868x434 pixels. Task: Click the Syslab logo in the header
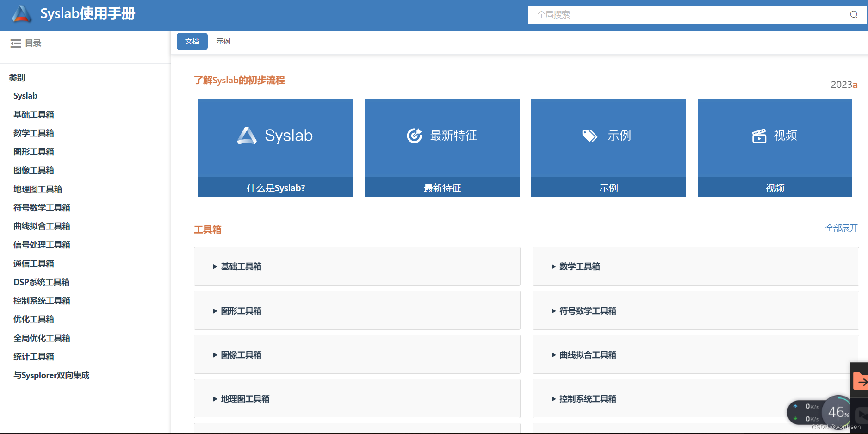pos(22,14)
